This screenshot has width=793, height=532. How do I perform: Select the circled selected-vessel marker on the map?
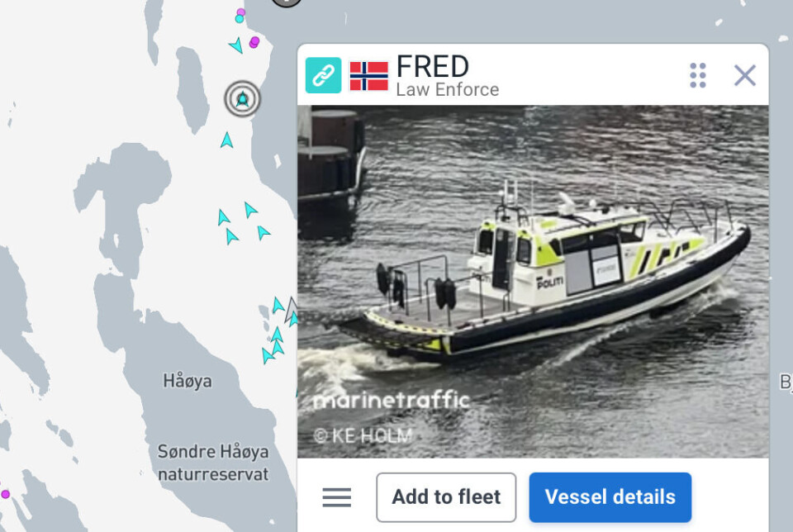click(243, 98)
